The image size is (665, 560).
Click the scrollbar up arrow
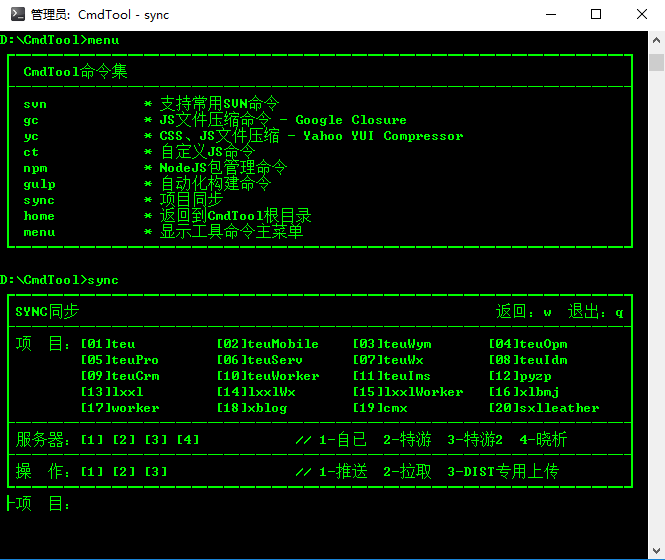(656, 40)
